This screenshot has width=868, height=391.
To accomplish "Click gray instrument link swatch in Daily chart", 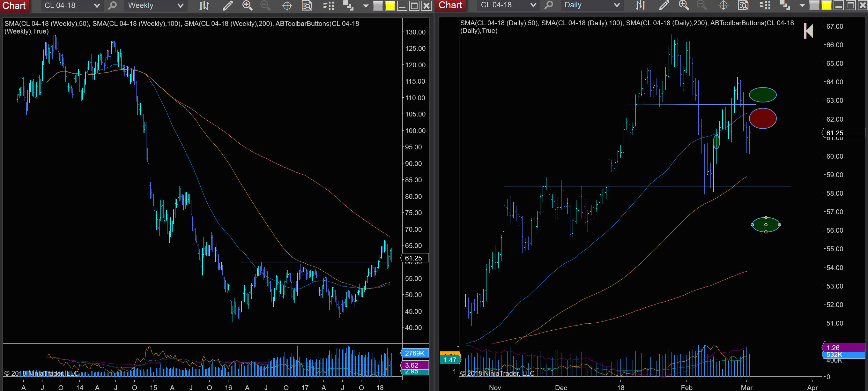I will pos(814,5).
